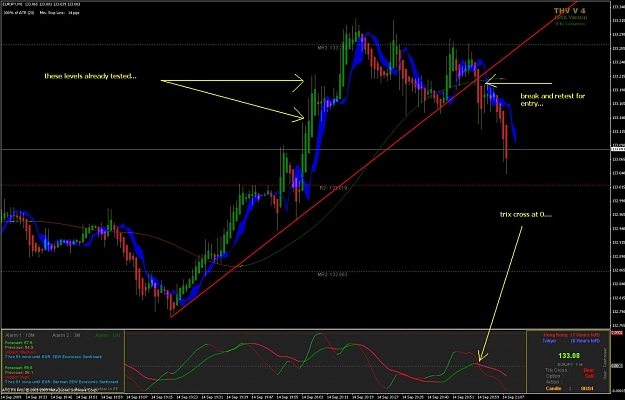The image size is (625, 400).
Task: Select the Impact: High news line
Action: pyautogui.click(x=16, y=377)
